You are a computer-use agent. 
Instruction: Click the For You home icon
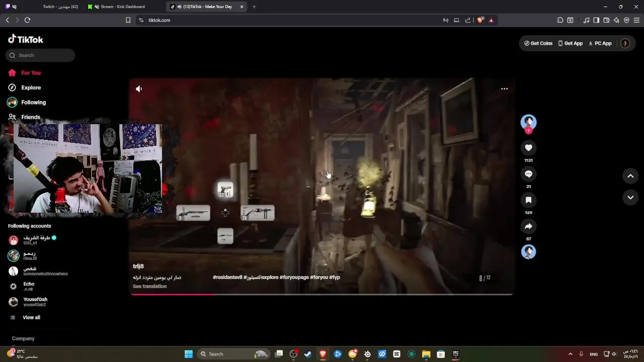tap(12, 73)
